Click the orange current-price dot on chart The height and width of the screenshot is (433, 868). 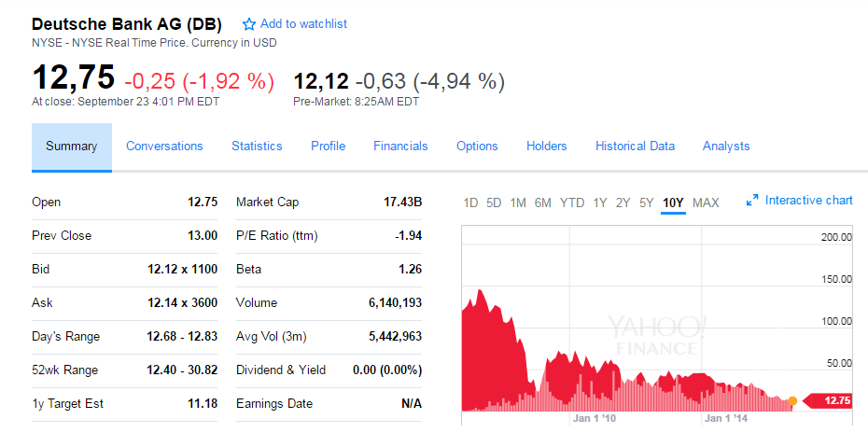pos(792,401)
